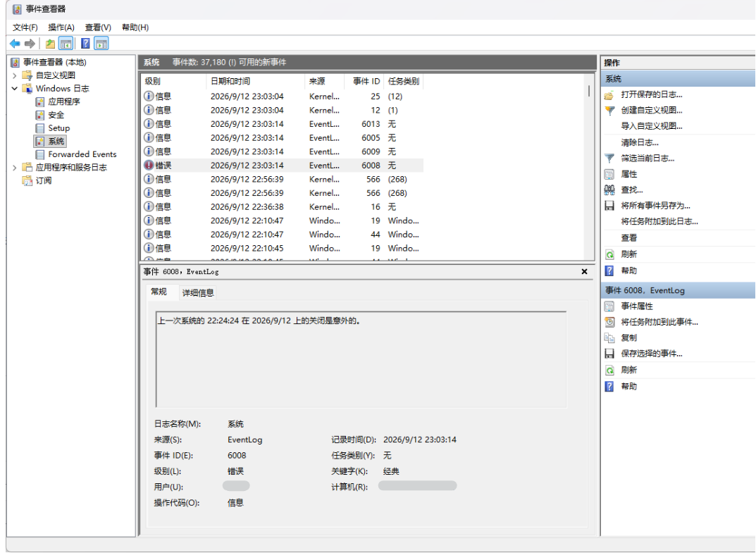Image resolution: width=756 pixels, height=553 pixels.
Task: Collapse the Windows 日志 tree node
Action: click(15, 89)
